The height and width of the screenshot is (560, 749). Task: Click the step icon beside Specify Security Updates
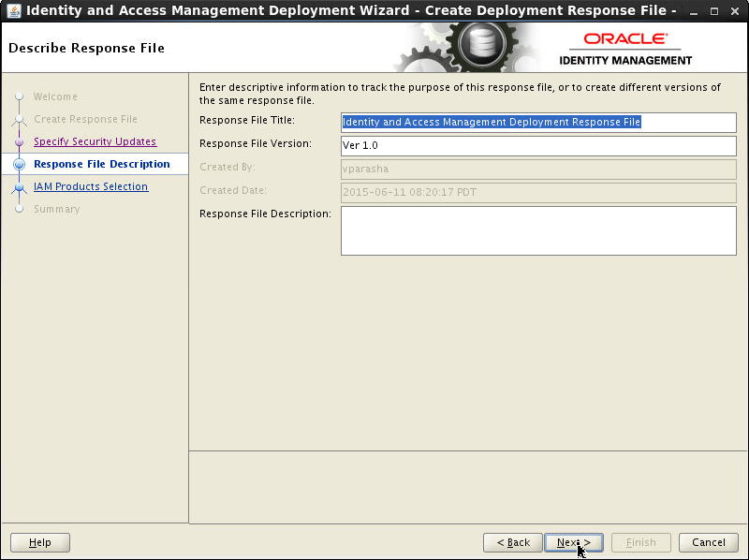20,141
